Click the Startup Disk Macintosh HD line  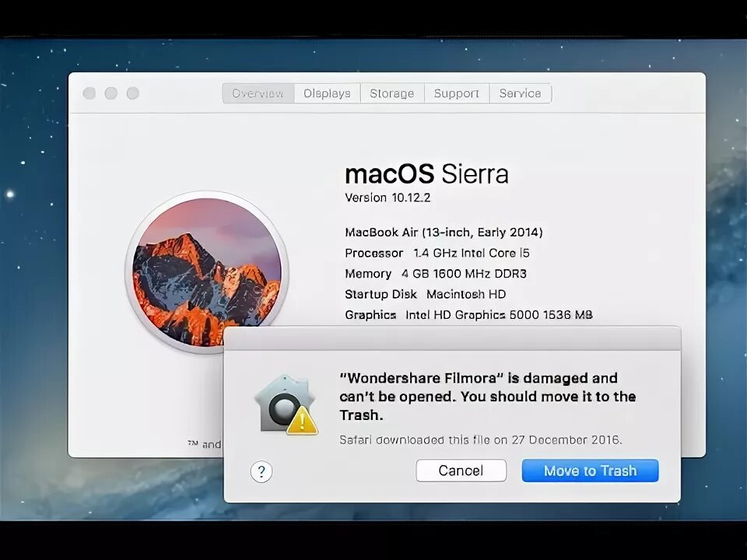tap(425, 294)
